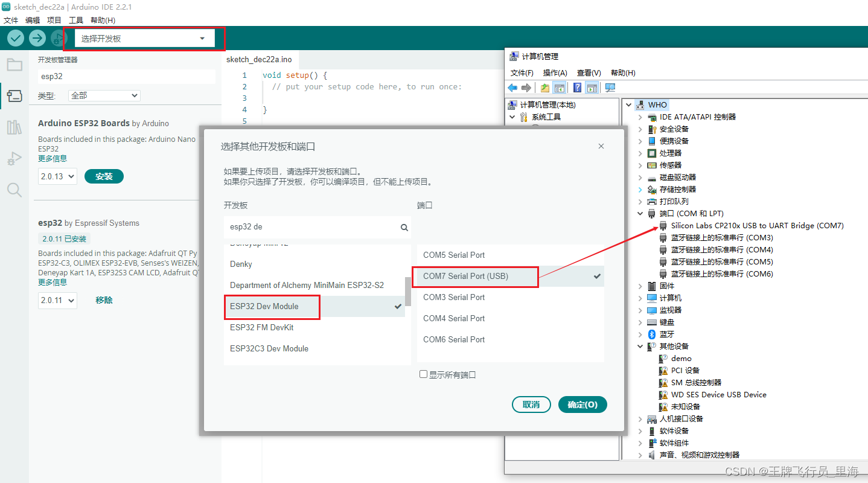Expand the IDE ATA/ATAPI controllers node
Viewport: 868px width, 483px height.
(x=640, y=117)
